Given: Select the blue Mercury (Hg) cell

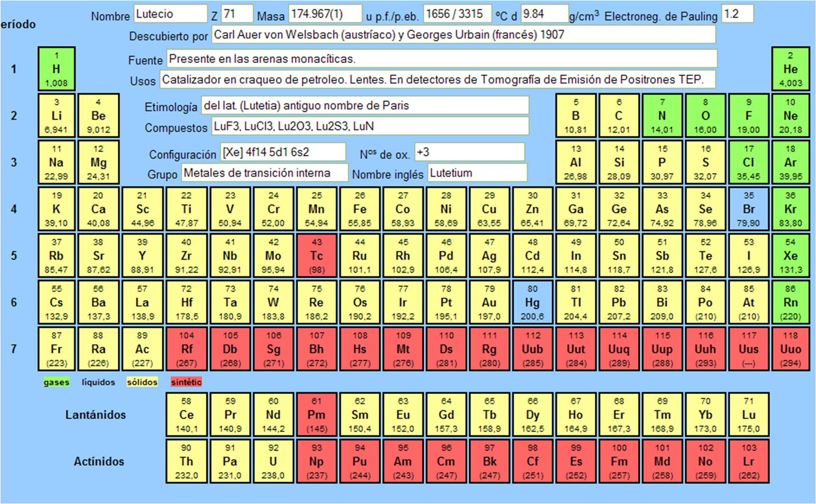Looking at the screenshot, I should pos(532,303).
